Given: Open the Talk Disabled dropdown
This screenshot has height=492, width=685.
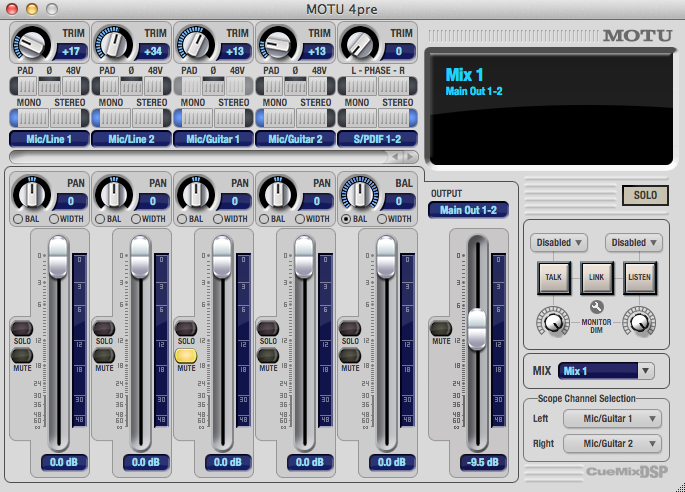Looking at the screenshot, I should point(559,243).
